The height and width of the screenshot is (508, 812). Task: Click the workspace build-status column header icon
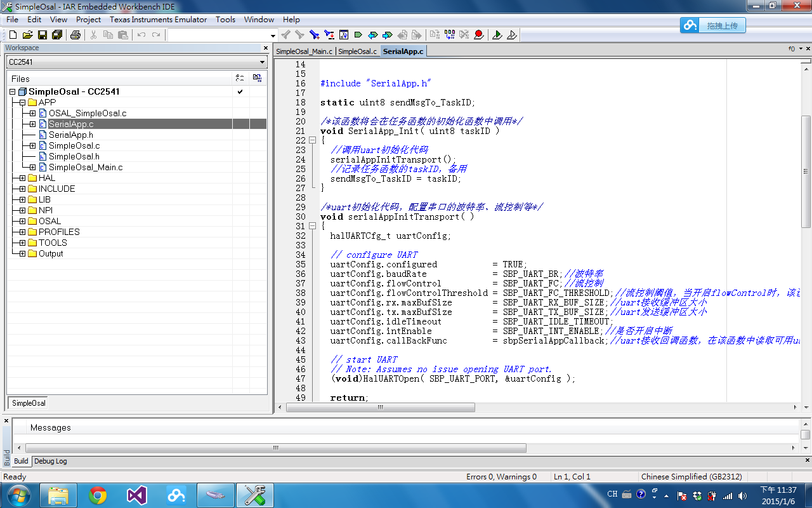pos(240,78)
